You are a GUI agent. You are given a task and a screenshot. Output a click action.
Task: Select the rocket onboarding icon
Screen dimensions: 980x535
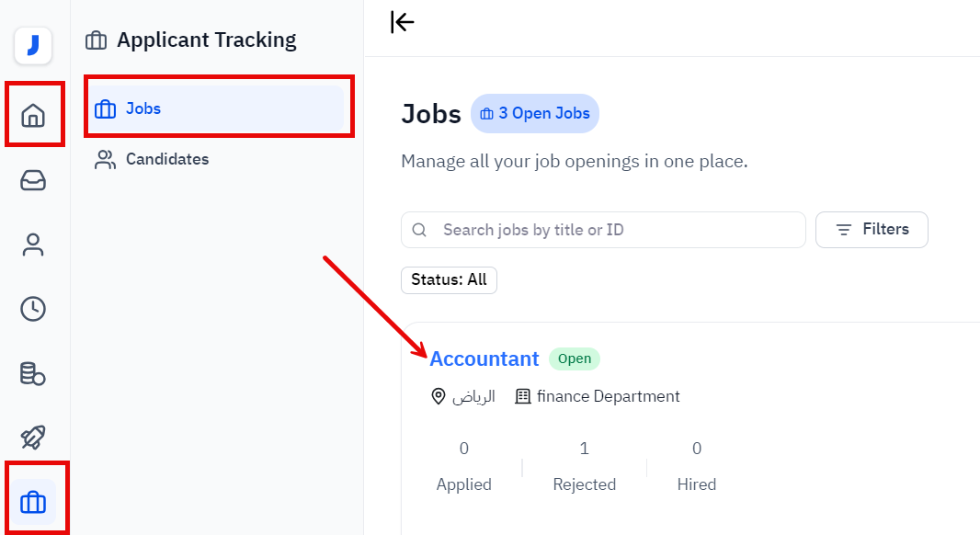click(34, 438)
